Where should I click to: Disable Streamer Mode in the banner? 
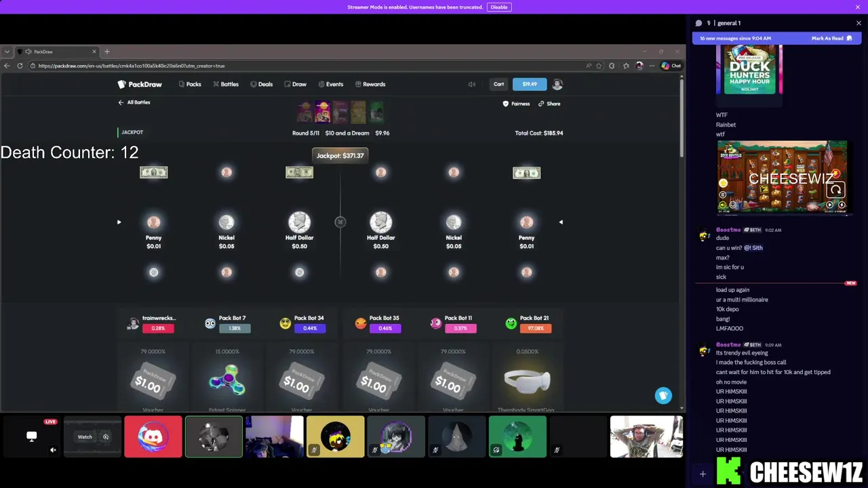(x=499, y=7)
